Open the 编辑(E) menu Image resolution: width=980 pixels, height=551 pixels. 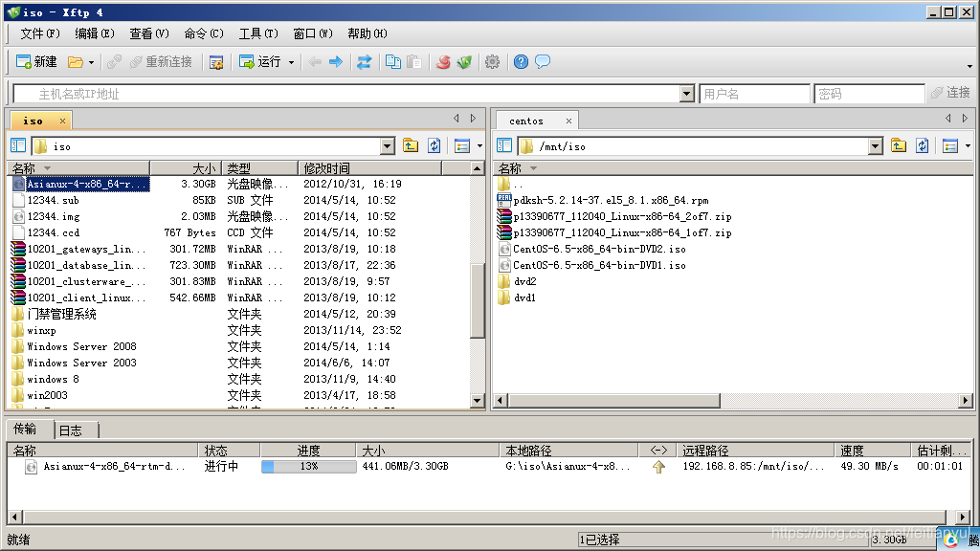coord(95,33)
